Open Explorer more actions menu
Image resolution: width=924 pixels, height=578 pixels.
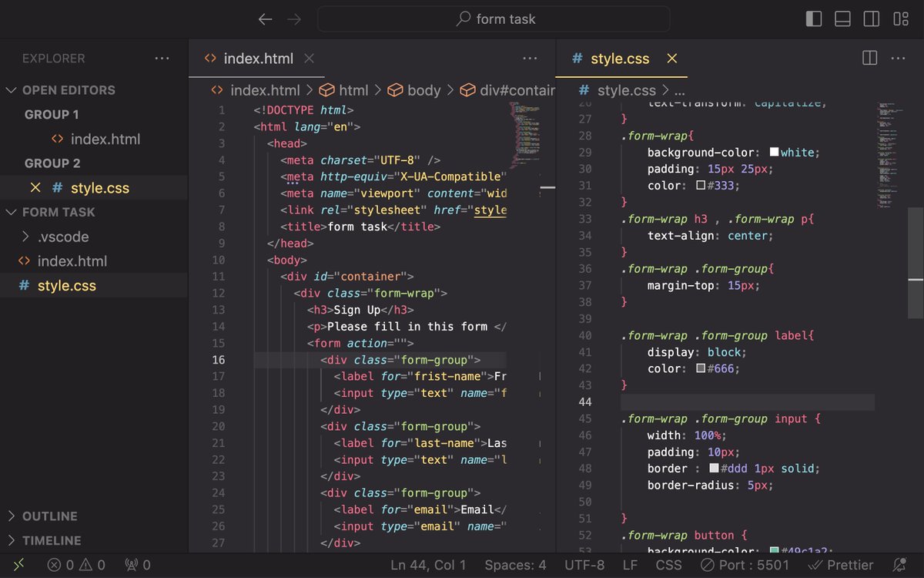162,59
